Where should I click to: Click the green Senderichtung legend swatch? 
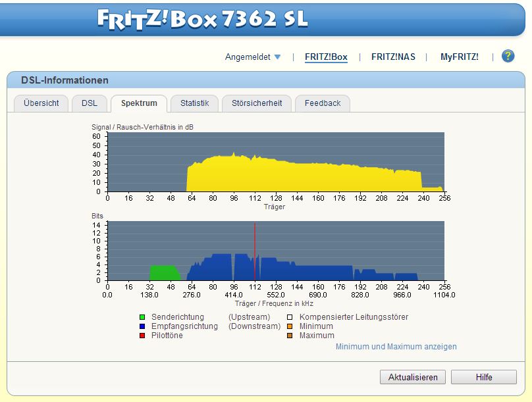click(x=142, y=317)
